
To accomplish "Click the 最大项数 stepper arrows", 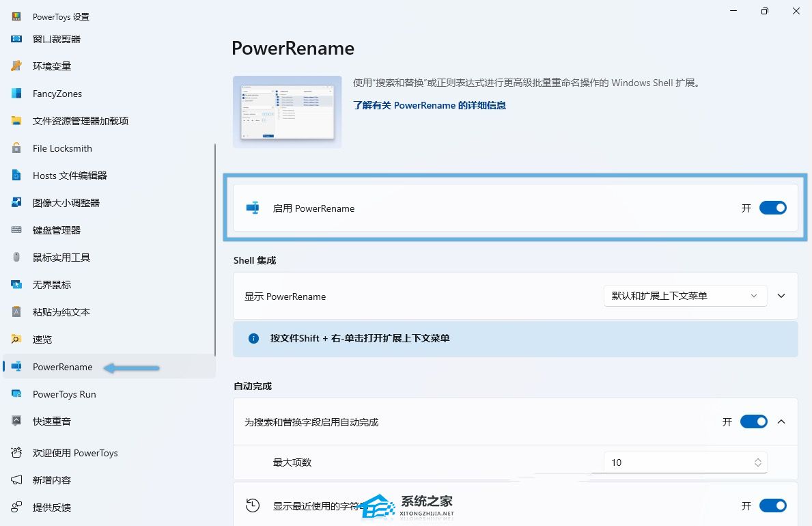I will [757, 462].
